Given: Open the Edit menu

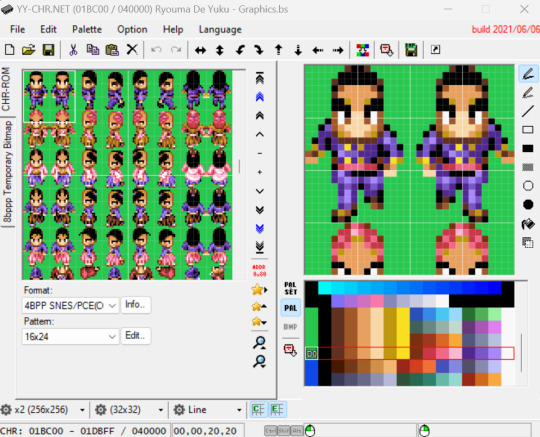Looking at the screenshot, I should pyautogui.click(x=48, y=30).
